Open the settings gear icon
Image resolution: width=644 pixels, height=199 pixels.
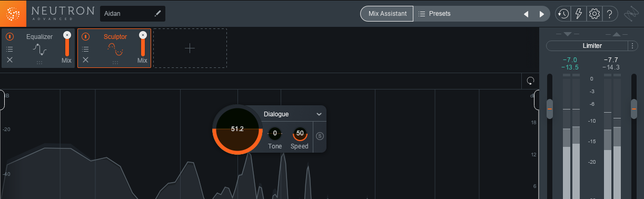click(x=594, y=14)
